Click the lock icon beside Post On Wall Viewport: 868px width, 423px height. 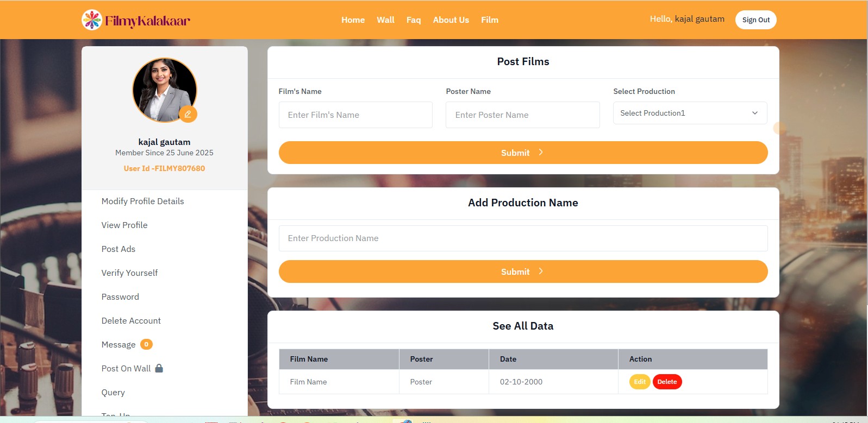pyautogui.click(x=159, y=368)
